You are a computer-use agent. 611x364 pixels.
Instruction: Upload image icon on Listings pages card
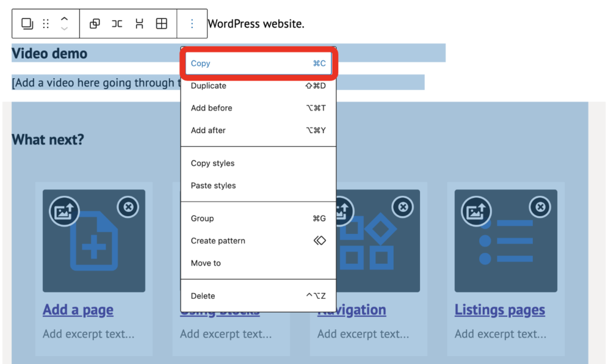(477, 211)
